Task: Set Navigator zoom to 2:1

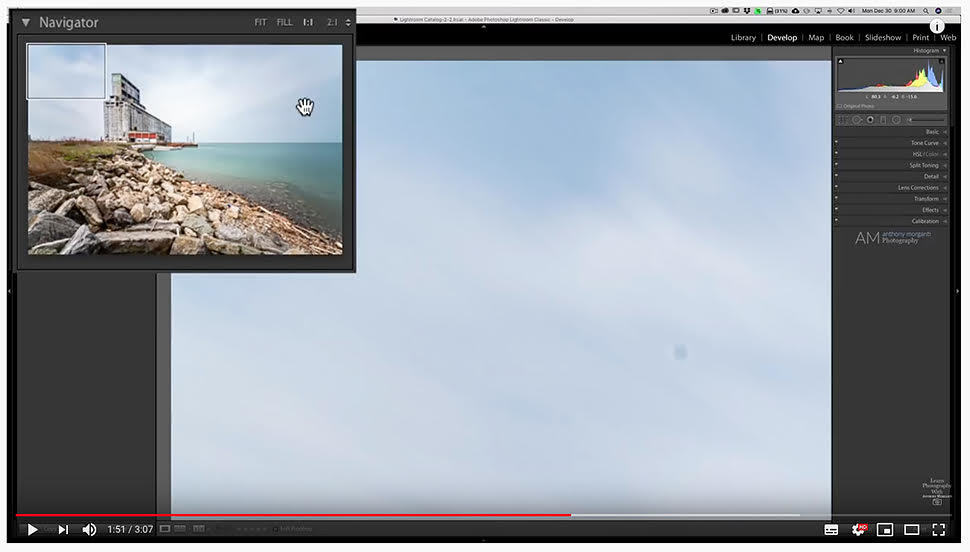Action: coord(332,22)
